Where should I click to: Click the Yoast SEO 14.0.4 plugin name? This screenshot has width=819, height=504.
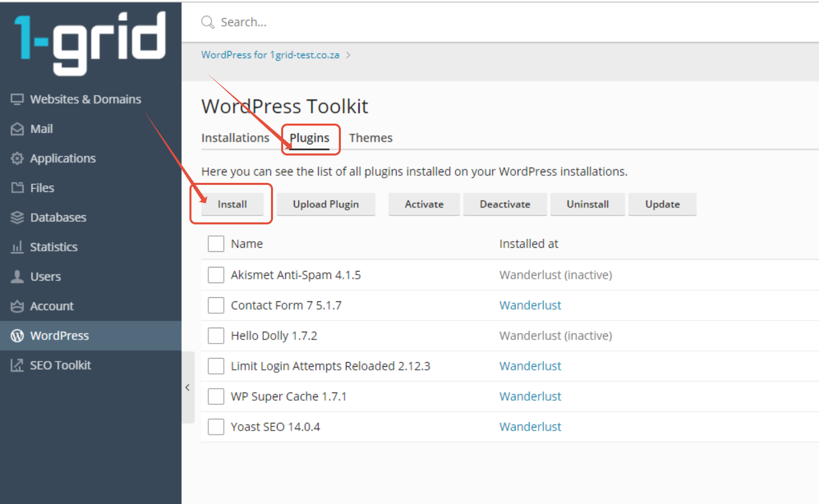[276, 427]
